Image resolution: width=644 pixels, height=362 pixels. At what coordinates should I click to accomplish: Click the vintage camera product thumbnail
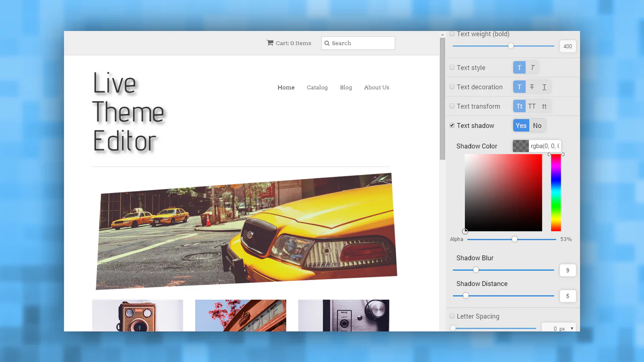[137, 315]
